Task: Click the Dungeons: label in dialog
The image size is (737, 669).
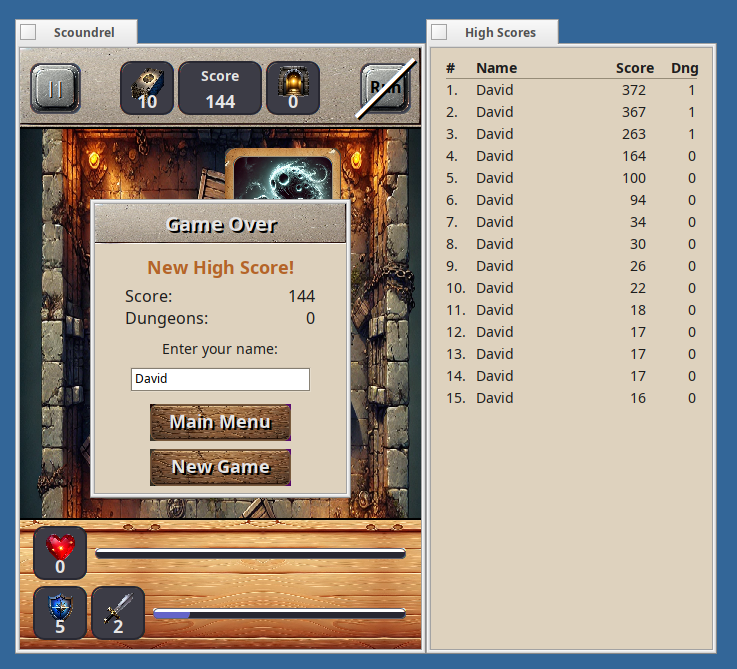Action: coord(166,318)
